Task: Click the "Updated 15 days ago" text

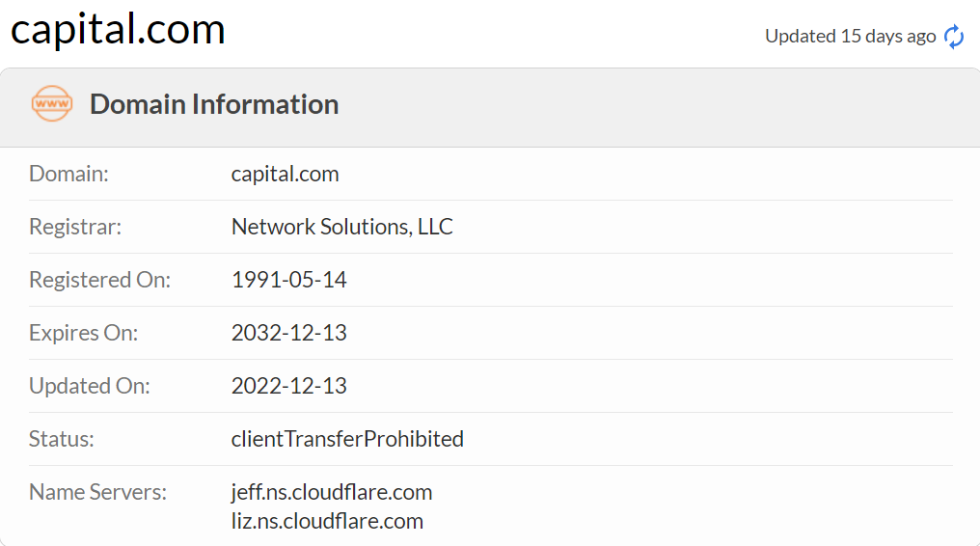Action: pos(850,37)
